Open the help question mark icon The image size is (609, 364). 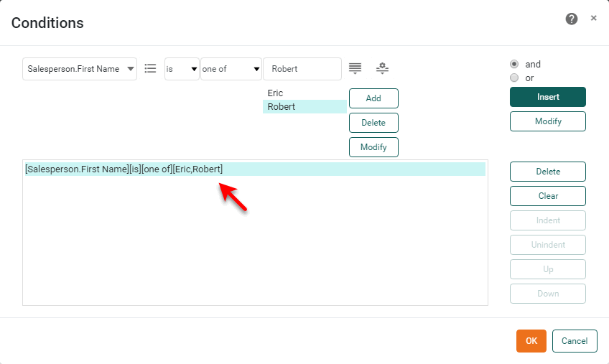click(x=572, y=19)
